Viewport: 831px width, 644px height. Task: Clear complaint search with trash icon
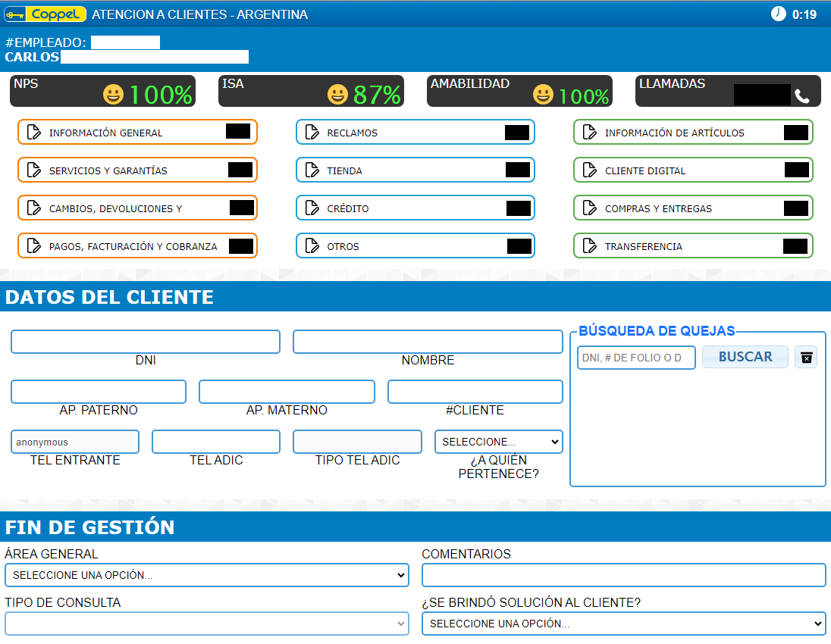[x=806, y=358]
